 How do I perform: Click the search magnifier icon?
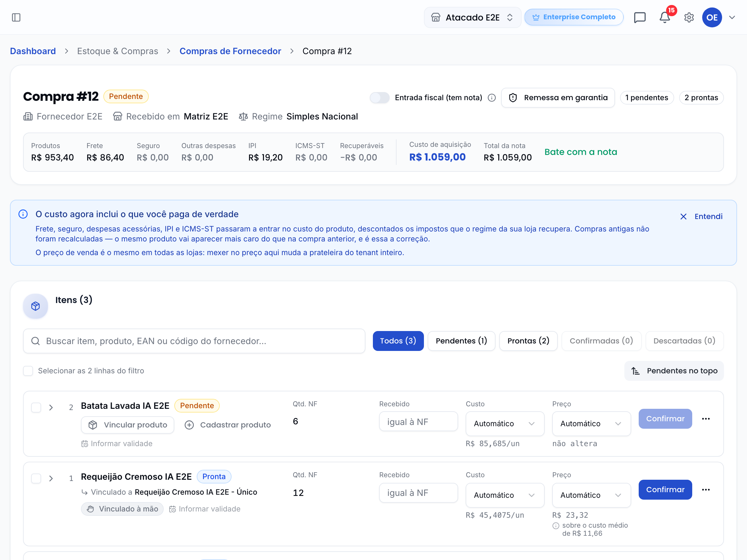[35, 341]
